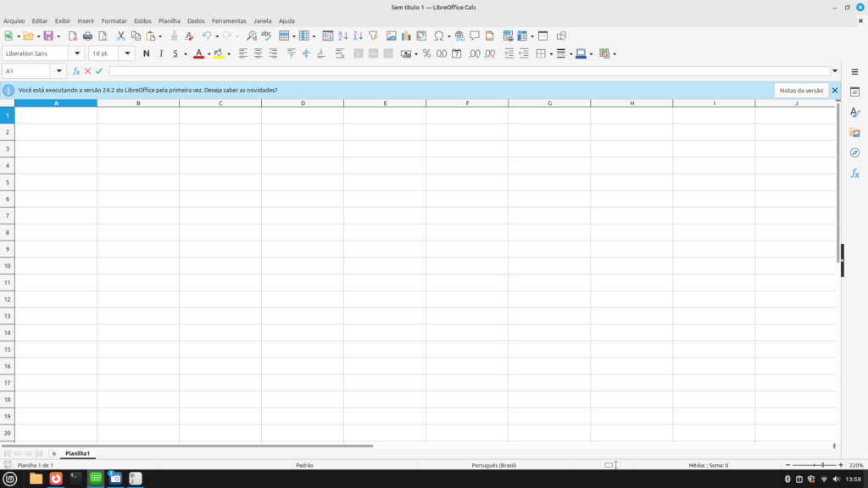Toggle Bold formatting

146,53
